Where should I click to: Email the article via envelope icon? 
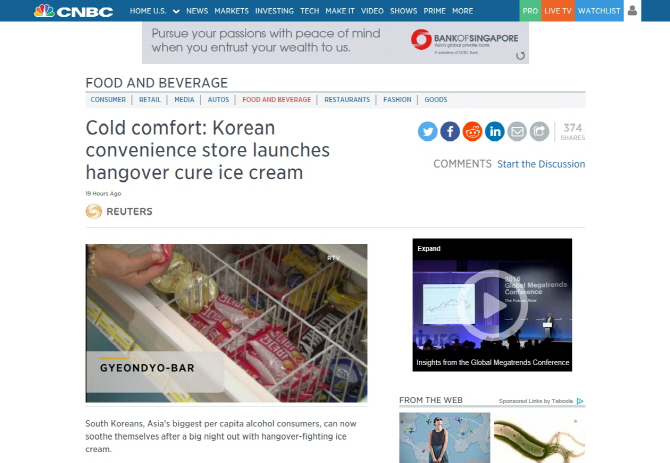[517, 131]
